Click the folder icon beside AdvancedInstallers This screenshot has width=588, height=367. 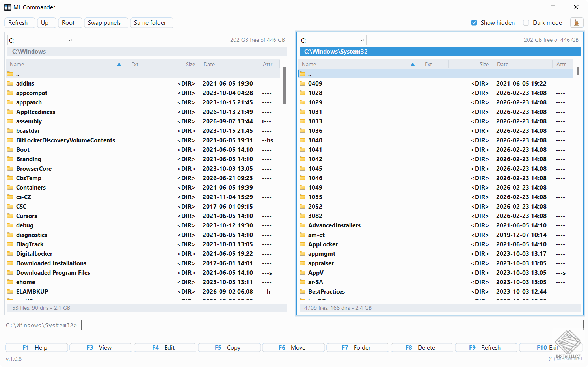pyautogui.click(x=302, y=225)
